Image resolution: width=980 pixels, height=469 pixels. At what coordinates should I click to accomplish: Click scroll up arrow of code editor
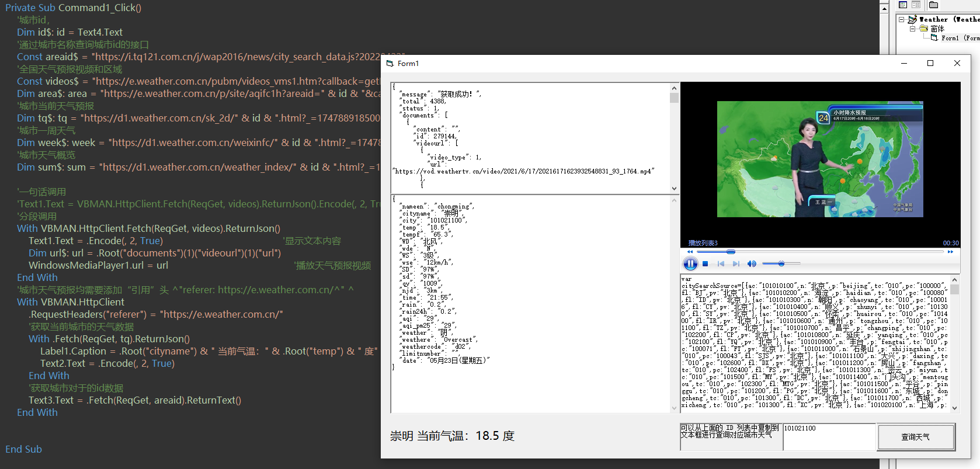pyautogui.click(x=884, y=8)
